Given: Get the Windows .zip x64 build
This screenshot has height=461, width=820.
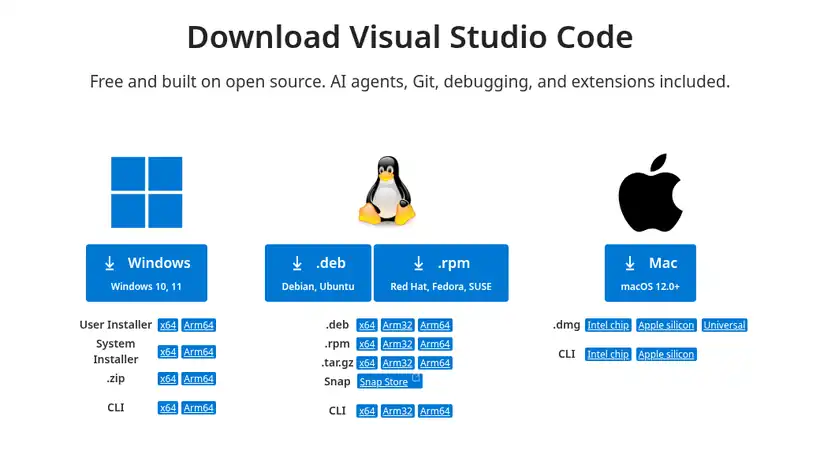Looking at the screenshot, I should (x=168, y=378).
